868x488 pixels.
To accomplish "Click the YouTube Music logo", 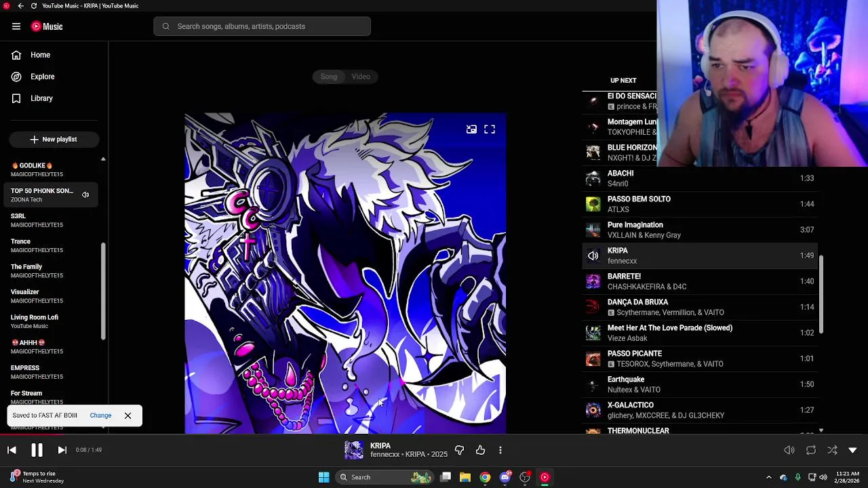I will (47, 26).
